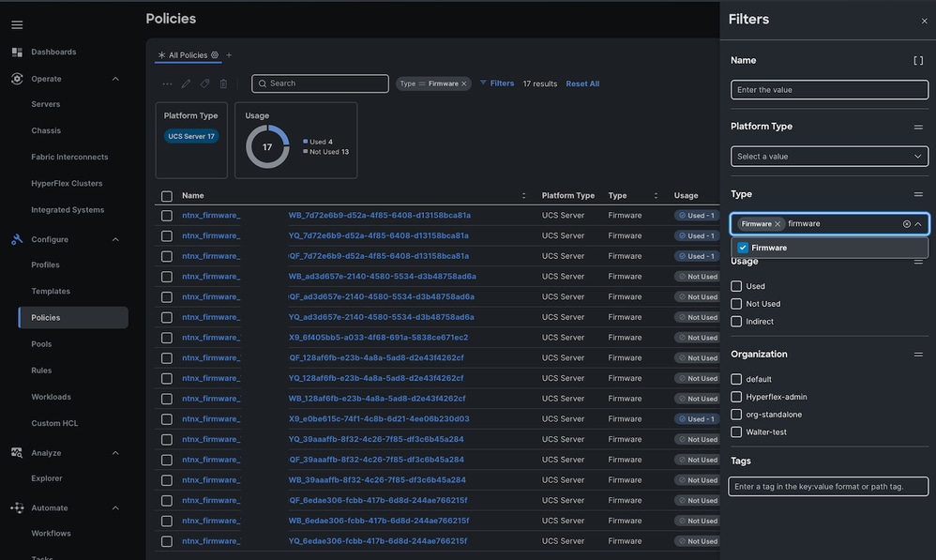Click the UCS Server 17 platform badge
The image size is (936, 560).
191,136
